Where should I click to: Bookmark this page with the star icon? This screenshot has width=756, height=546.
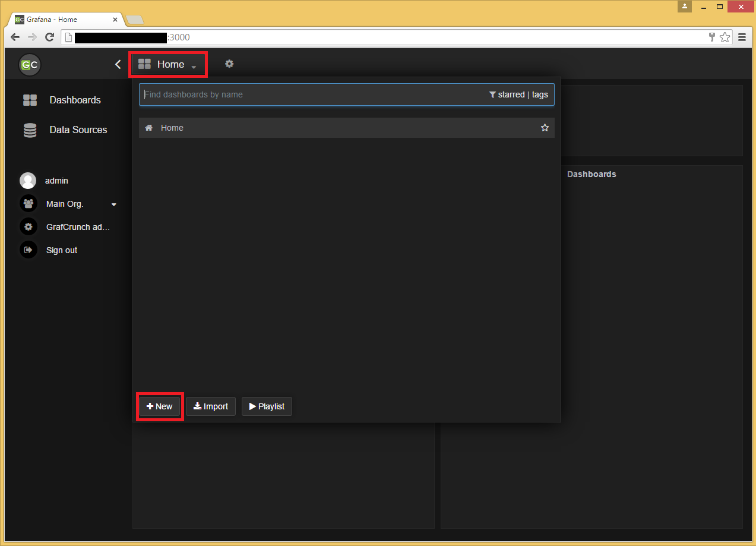coord(725,37)
